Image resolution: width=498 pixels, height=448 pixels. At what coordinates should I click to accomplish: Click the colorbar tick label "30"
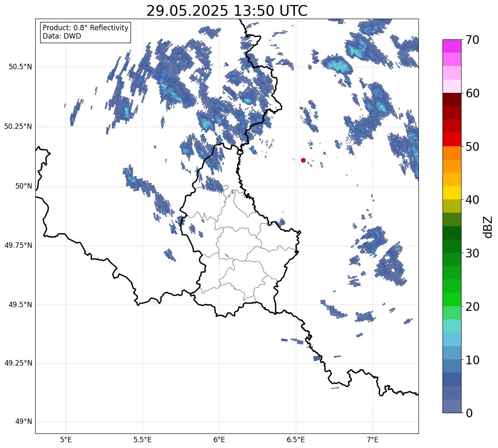[x=472, y=253]
